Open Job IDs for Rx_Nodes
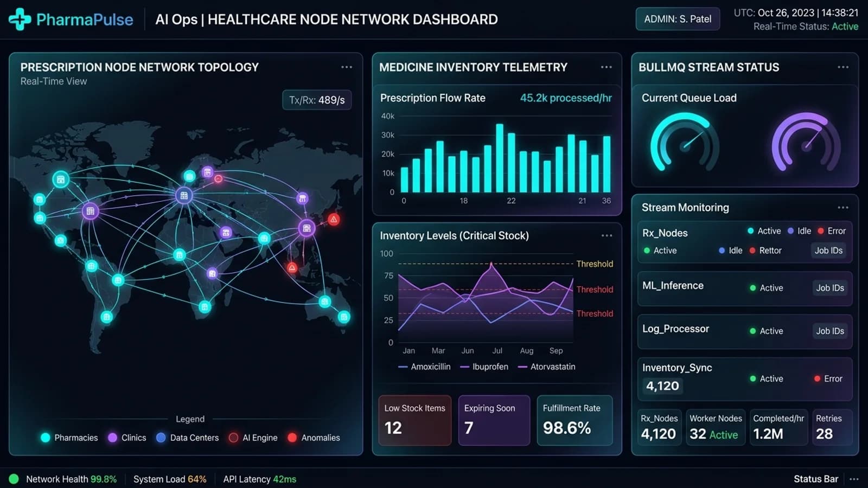 [x=828, y=251]
